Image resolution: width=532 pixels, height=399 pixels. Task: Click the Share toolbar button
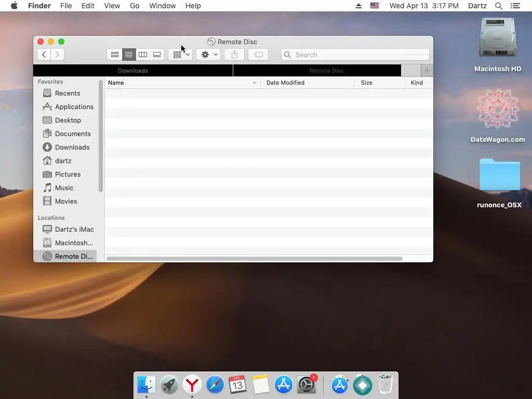tap(234, 55)
